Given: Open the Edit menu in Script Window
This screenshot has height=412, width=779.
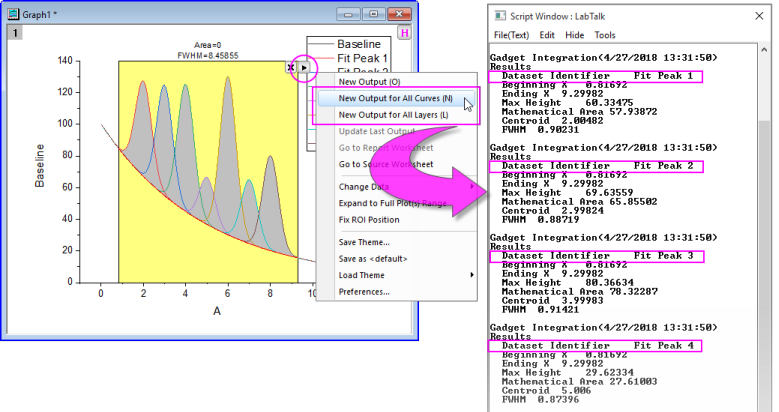Looking at the screenshot, I should tap(548, 35).
